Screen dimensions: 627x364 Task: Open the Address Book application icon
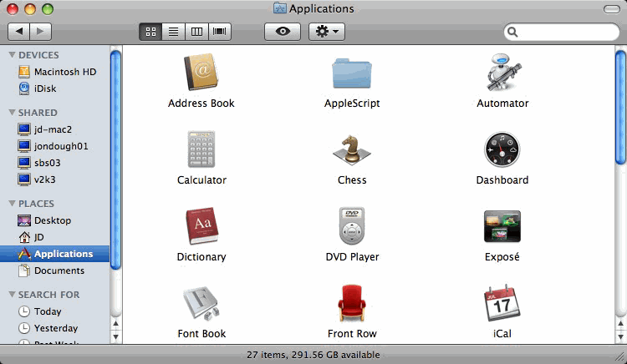[201, 73]
